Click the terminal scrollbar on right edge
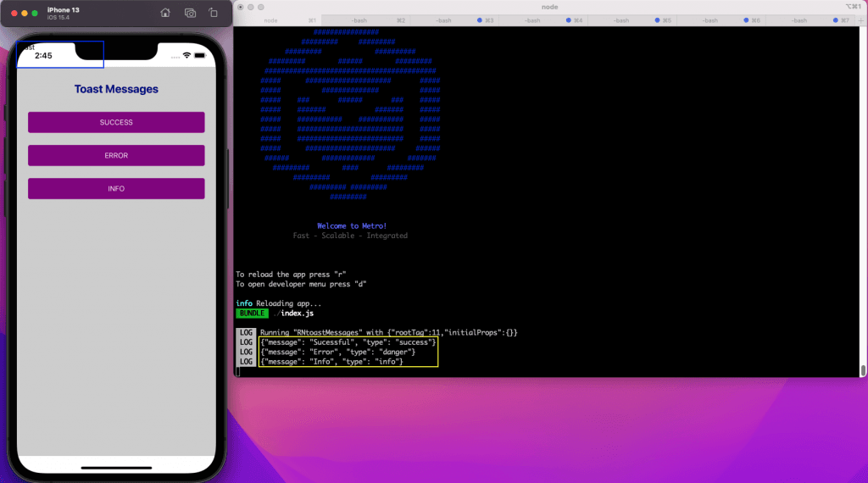868x483 pixels. click(x=863, y=370)
